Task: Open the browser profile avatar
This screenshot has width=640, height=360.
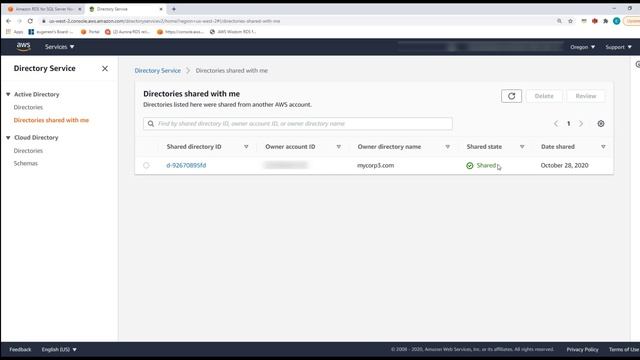Action: (x=617, y=21)
